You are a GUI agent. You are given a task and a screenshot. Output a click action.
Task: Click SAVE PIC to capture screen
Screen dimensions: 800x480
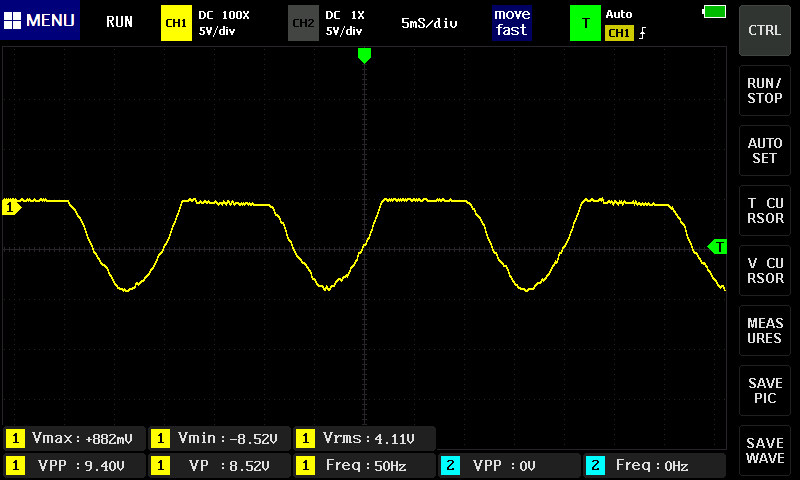pyautogui.click(x=765, y=391)
